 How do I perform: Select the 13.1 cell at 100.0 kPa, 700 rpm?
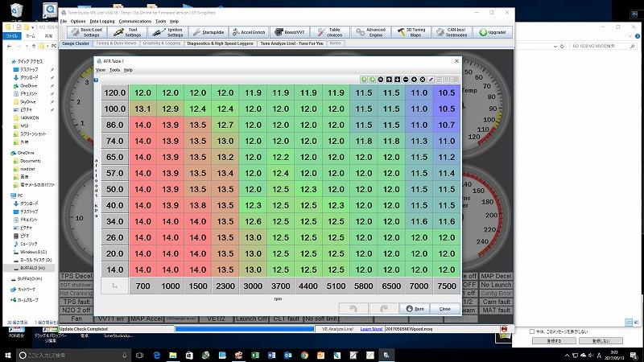coord(142,109)
